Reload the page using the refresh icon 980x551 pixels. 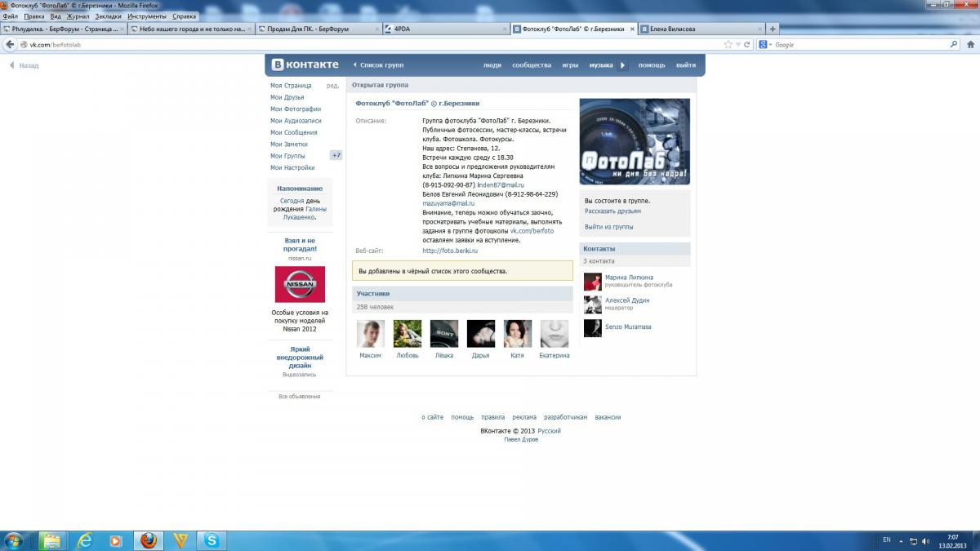pos(747,45)
